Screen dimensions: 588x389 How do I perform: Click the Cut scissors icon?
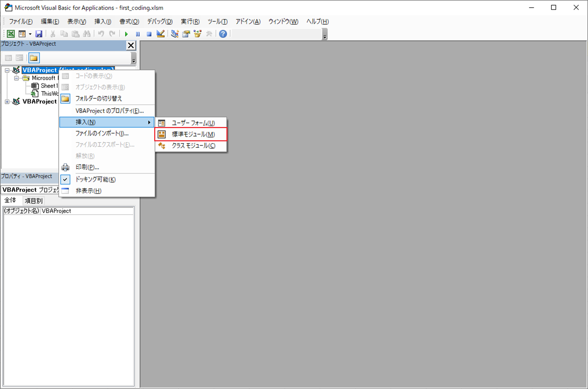[x=53, y=34]
